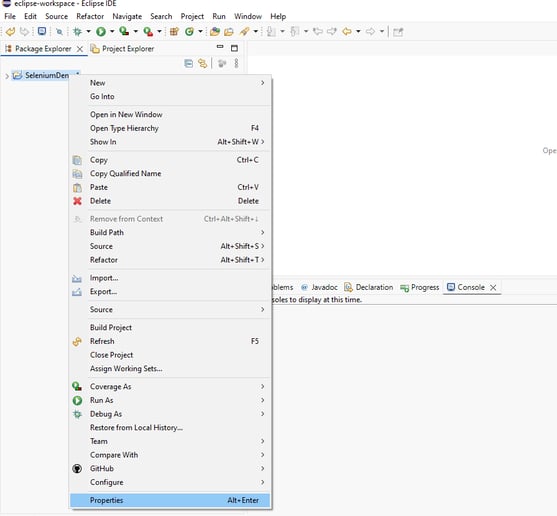Minimize the Package Explorer view
Screen dimensions: 557x516
coord(220,47)
